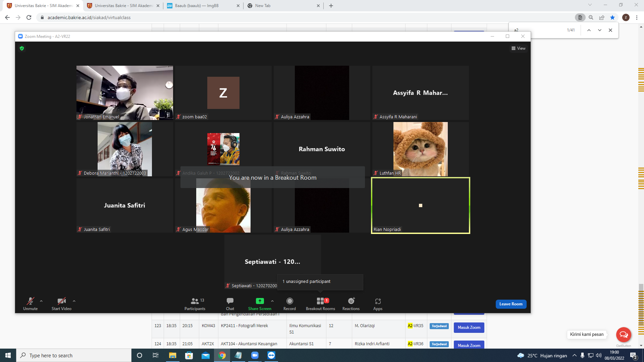644x362 pixels.
Task: Click Masuk Zoom for Akuntansi Keuangan row
Action: [469, 345]
